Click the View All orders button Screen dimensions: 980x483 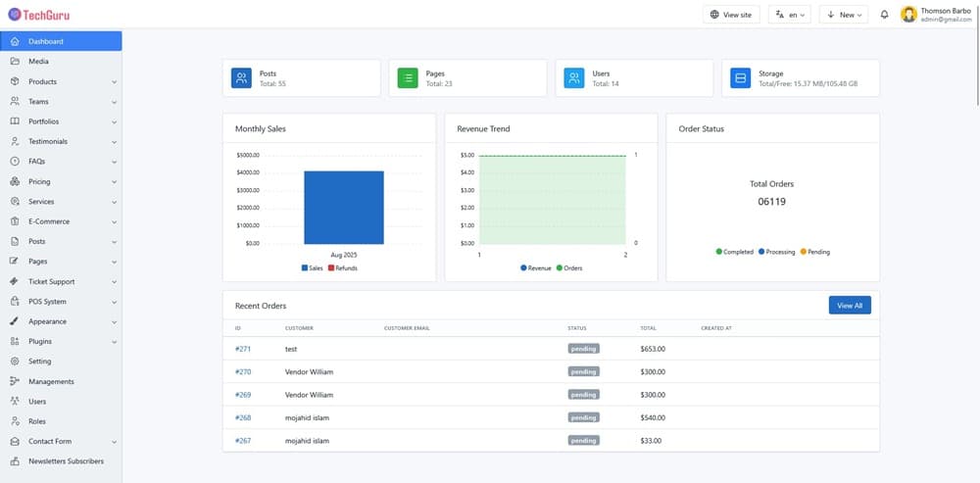849,306
